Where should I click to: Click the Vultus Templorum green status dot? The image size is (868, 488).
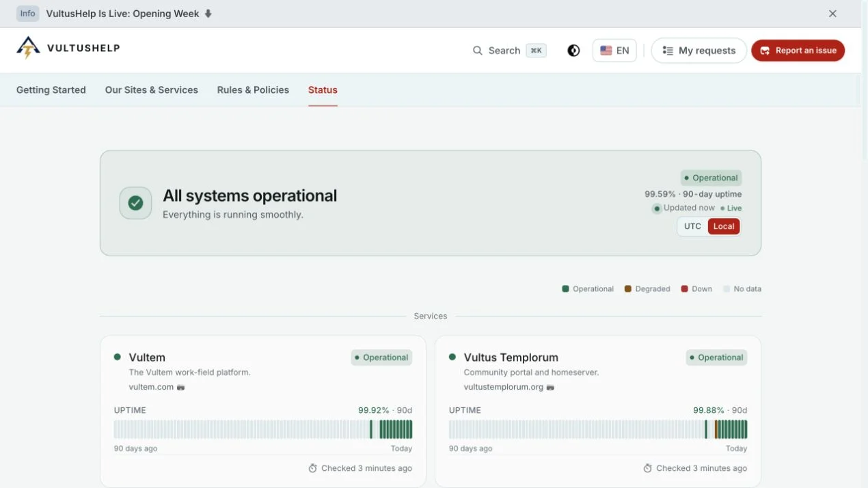pyautogui.click(x=452, y=357)
